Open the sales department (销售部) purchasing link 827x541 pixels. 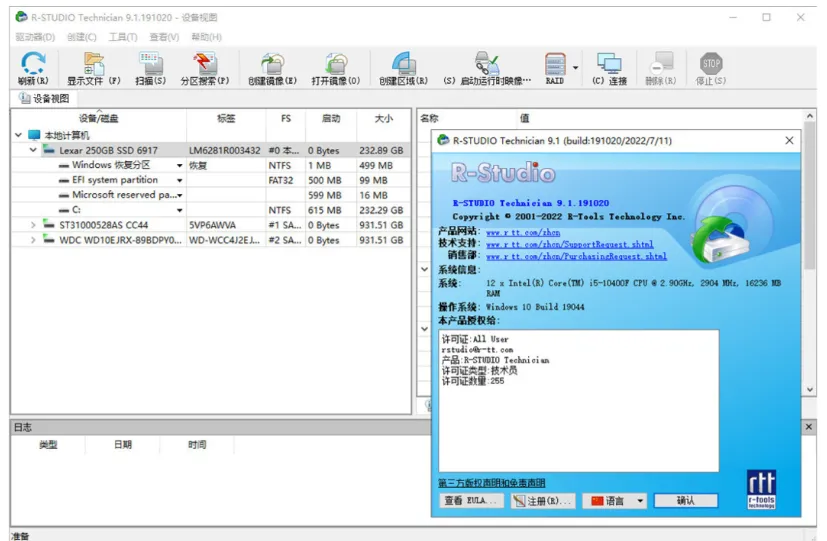[576, 256]
